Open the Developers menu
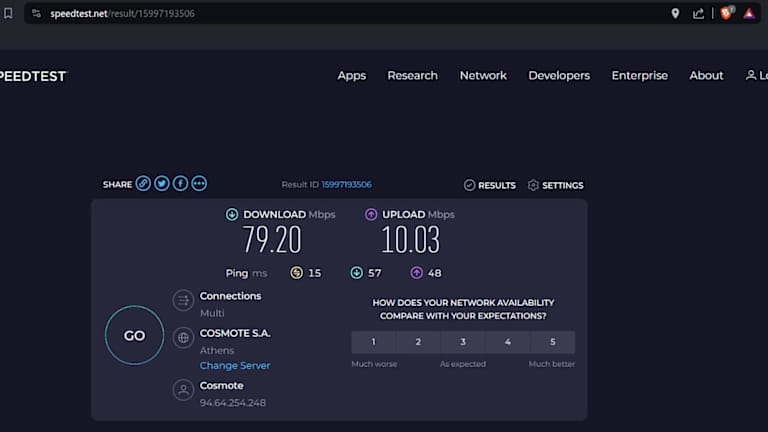The width and height of the screenshot is (768, 432). 559,75
